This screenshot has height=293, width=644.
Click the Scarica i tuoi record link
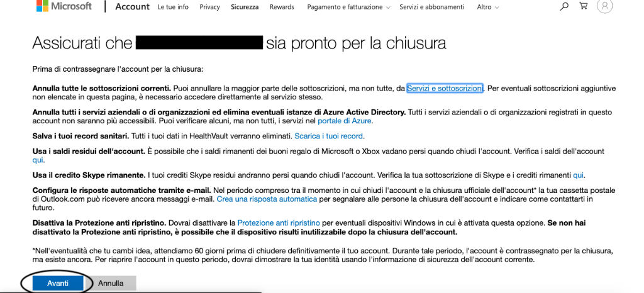[x=329, y=136]
